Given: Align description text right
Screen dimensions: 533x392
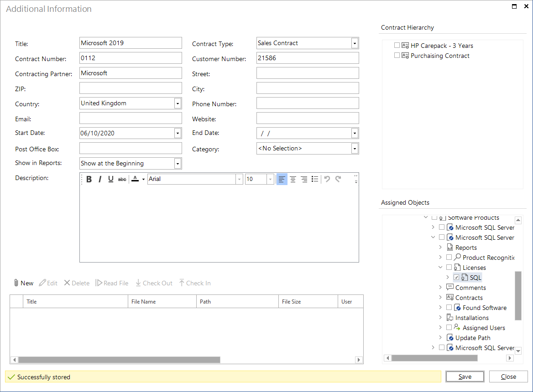Looking at the screenshot, I should [304, 179].
